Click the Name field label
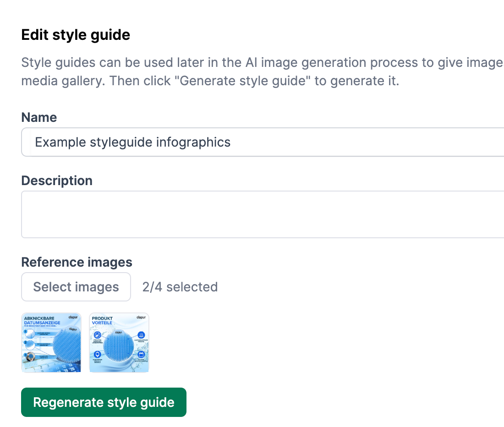 [x=38, y=117]
